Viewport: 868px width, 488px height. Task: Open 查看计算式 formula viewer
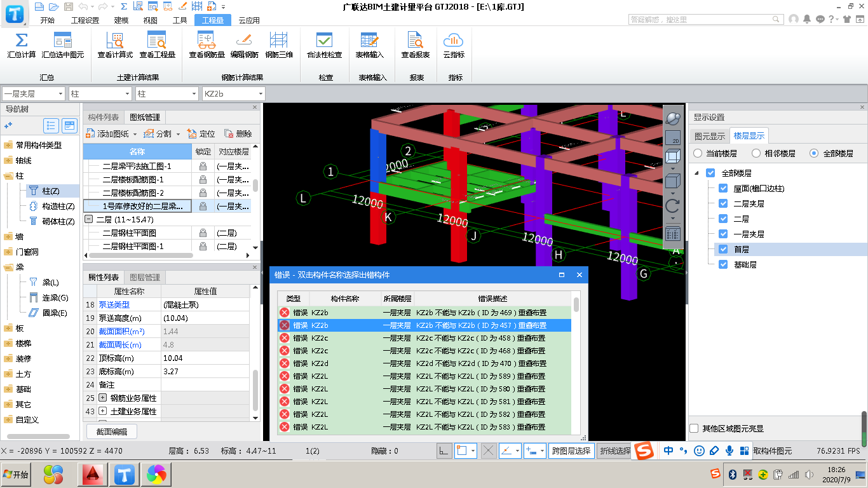[x=115, y=45]
